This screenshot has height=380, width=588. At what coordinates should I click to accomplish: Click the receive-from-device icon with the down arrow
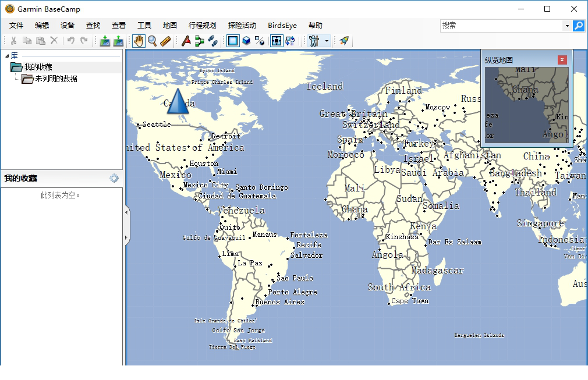[105, 41]
